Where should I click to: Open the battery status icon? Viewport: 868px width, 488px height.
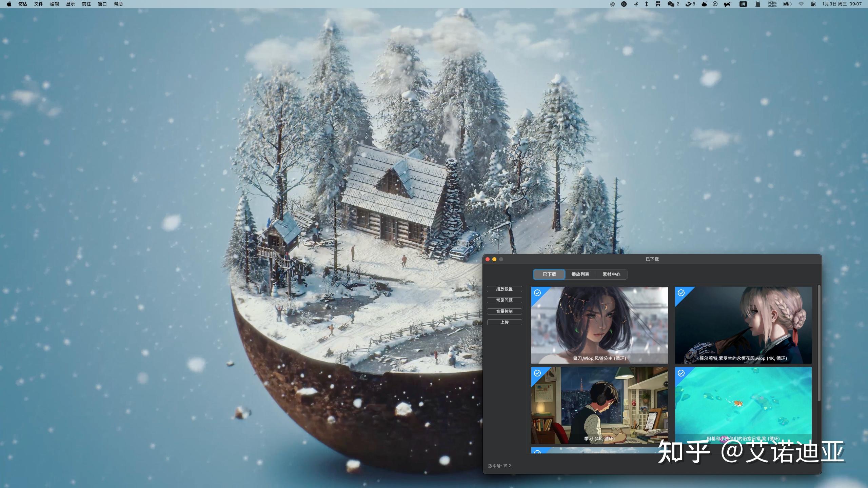pyautogui.click(x=787, y=4)
